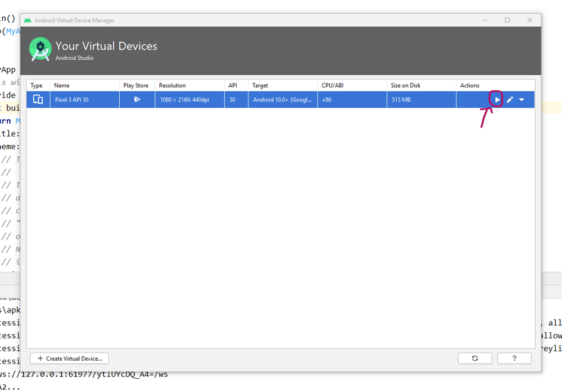Refresh the virtual device list

[x=475, y=358]
